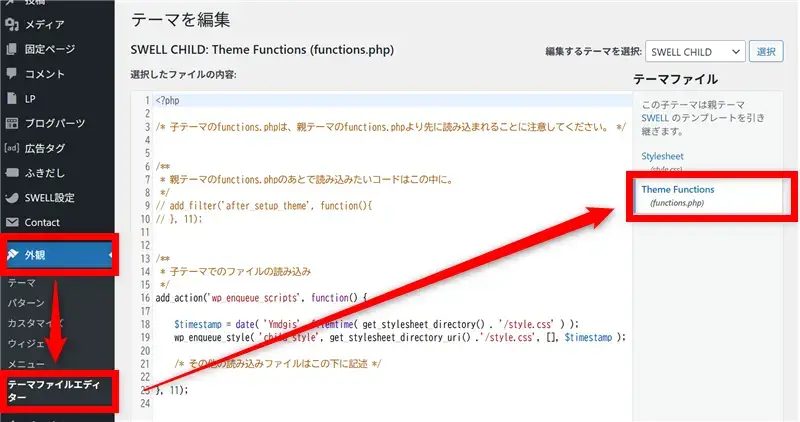Click the 固定ページ pages icon
800x422 pixels.
tap(12, 49)
